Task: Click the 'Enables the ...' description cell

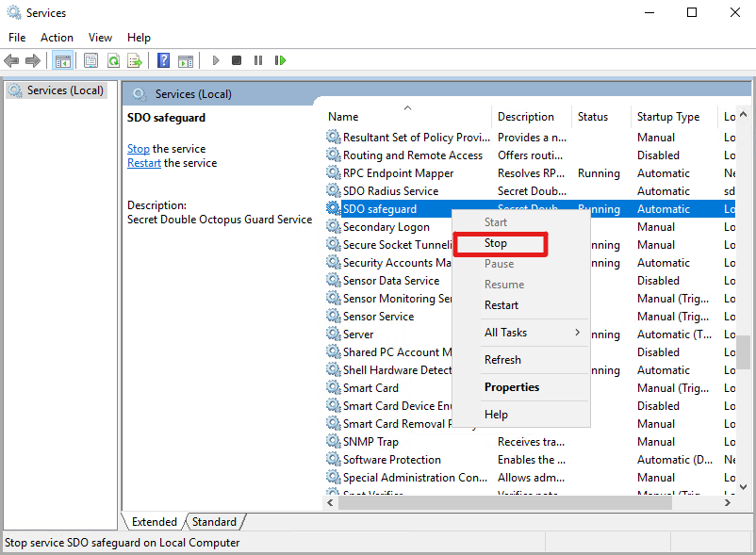Action: [532, 460]
